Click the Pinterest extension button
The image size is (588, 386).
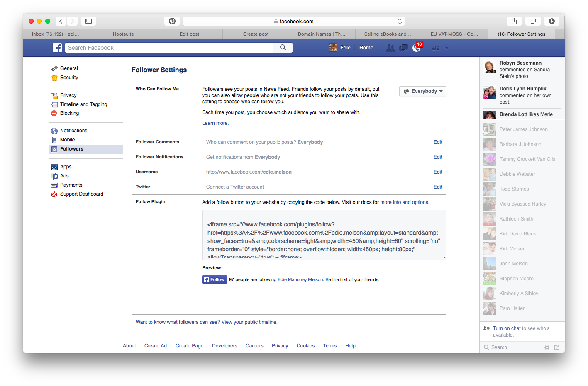point(172,21)
